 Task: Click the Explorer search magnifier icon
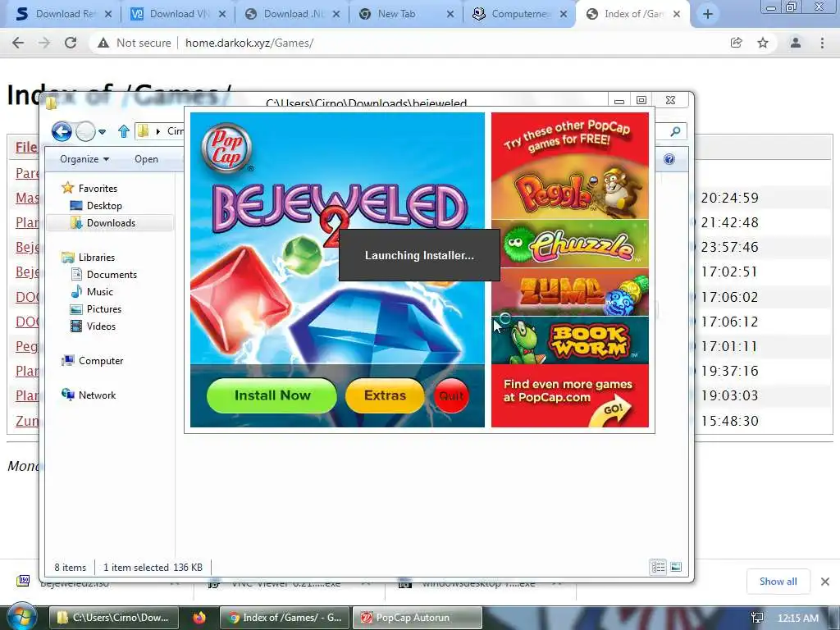click(676, 130)
